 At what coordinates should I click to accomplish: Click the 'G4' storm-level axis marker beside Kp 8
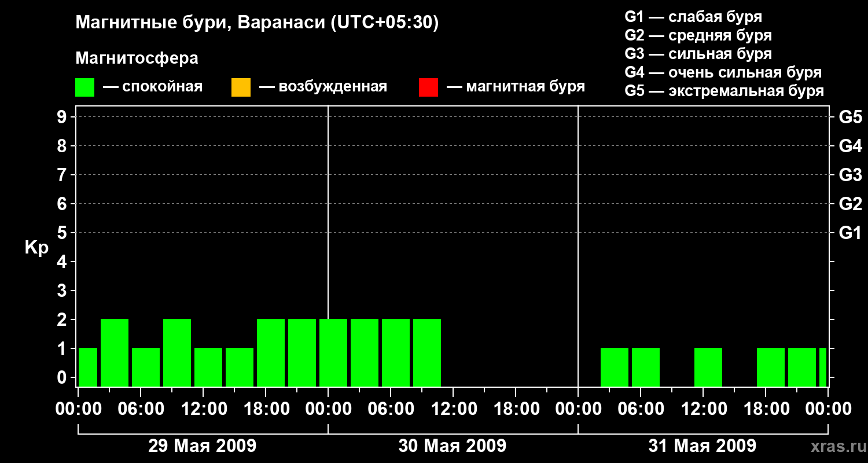pyautogui.click(x=850, y=146)
